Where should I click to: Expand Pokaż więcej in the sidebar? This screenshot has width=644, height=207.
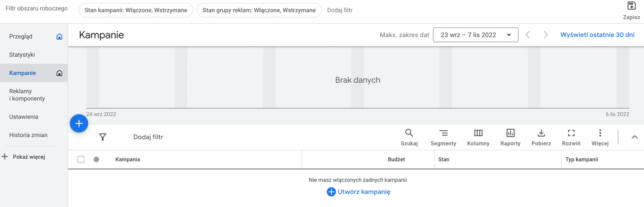23,157
